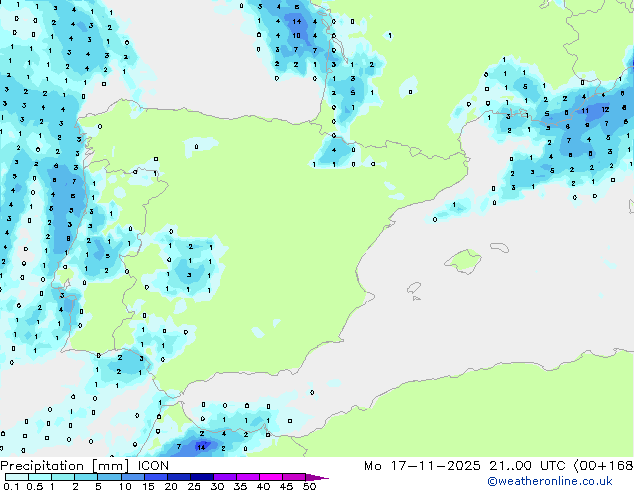Image resolution: width=634 pixels, height=490 pixels.
Task: Click the Ibiza island outline
Action: click(414, 288)
